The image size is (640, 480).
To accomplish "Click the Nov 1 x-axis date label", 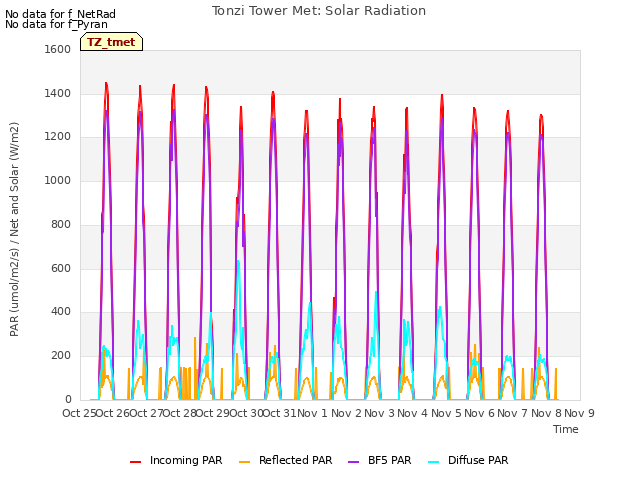I will tap(312, 413).
